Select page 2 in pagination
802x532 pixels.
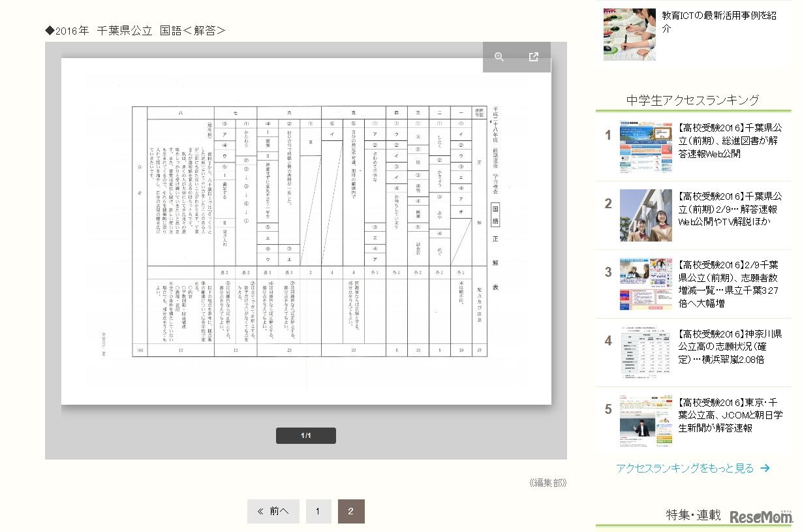pos(351,511)
